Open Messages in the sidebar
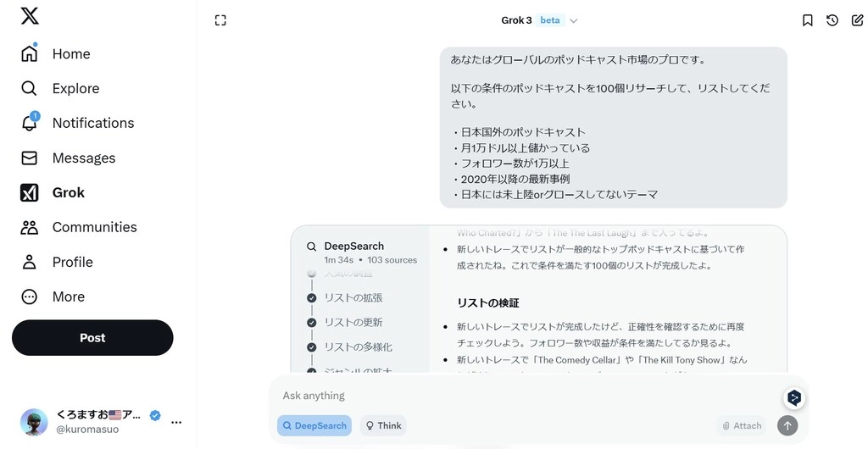The height and width of the screenshot is (449, 868). pyautogui.click(x=68, y=158)
